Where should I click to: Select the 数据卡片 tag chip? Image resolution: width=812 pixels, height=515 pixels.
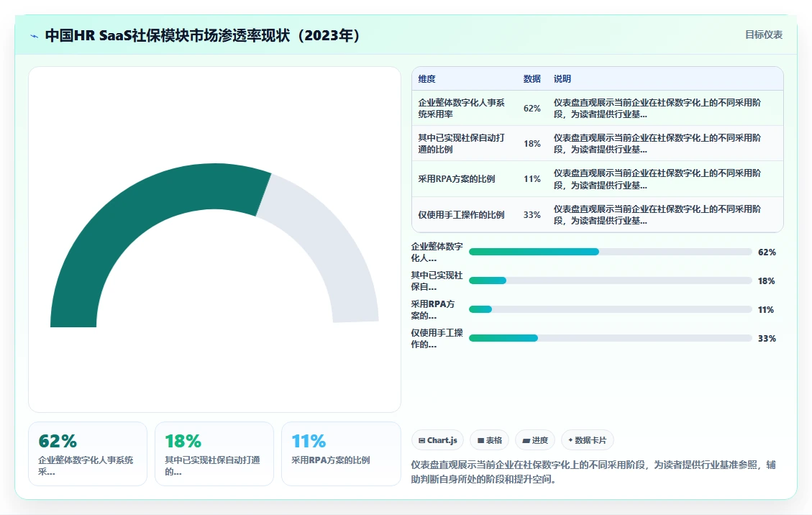tap(588, 440)
